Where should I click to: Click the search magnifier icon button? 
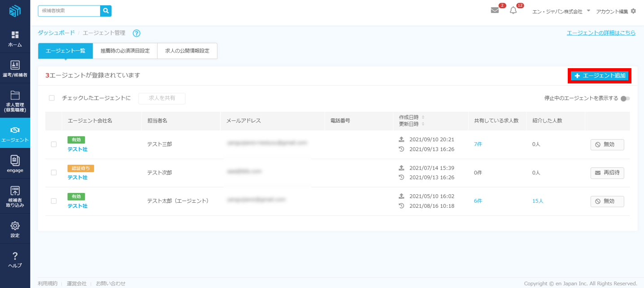tap(106, 11)
